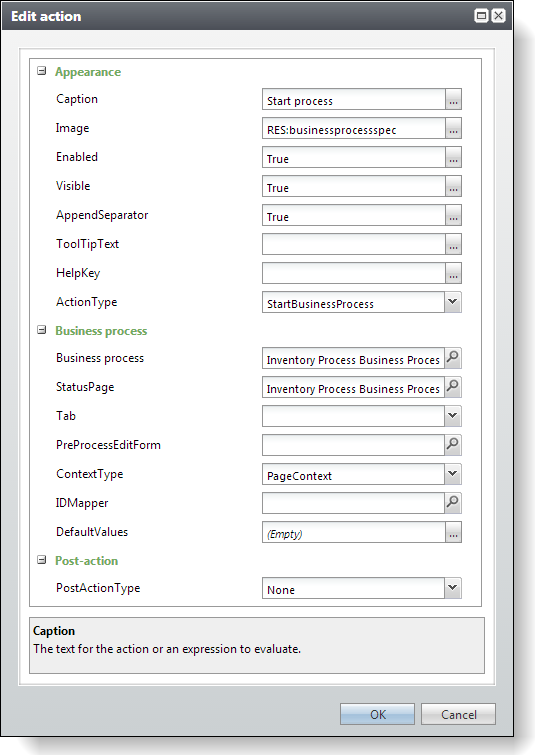The height and width of the screenshot is (755, 535).
Task: Collapse the Business process section
Action: click(42, 330)
